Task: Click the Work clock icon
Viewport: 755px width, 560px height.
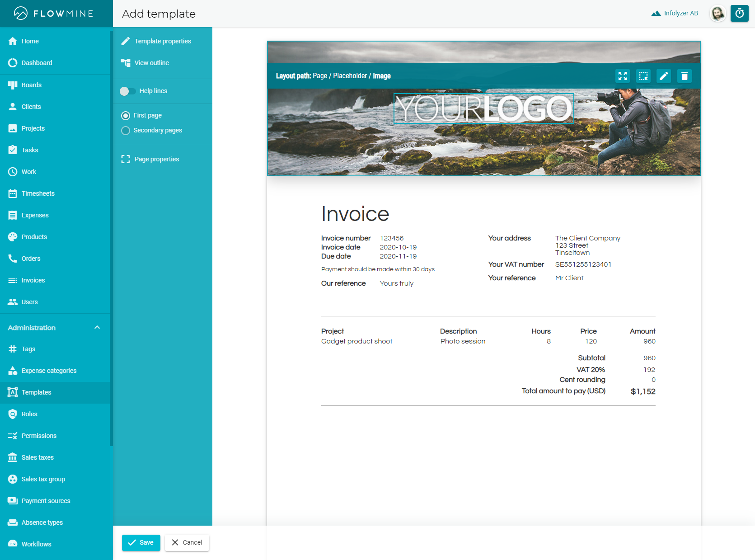Action: point(13,172)
